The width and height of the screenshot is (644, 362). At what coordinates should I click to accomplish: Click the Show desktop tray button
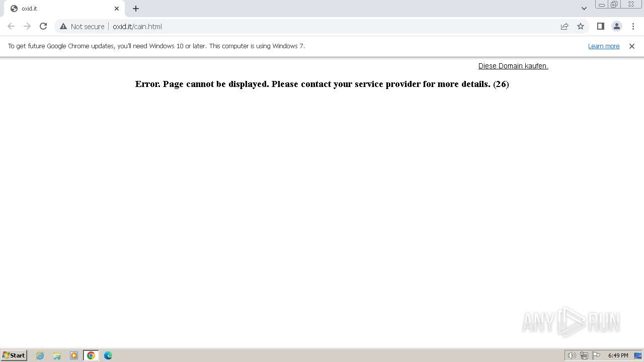click(638, 355)
